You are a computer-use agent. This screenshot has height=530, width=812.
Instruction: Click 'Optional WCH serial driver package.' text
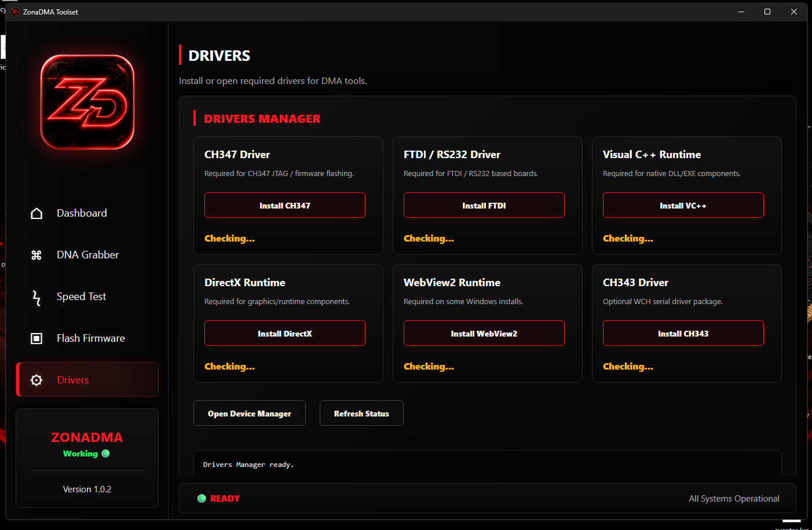[663, 302]
